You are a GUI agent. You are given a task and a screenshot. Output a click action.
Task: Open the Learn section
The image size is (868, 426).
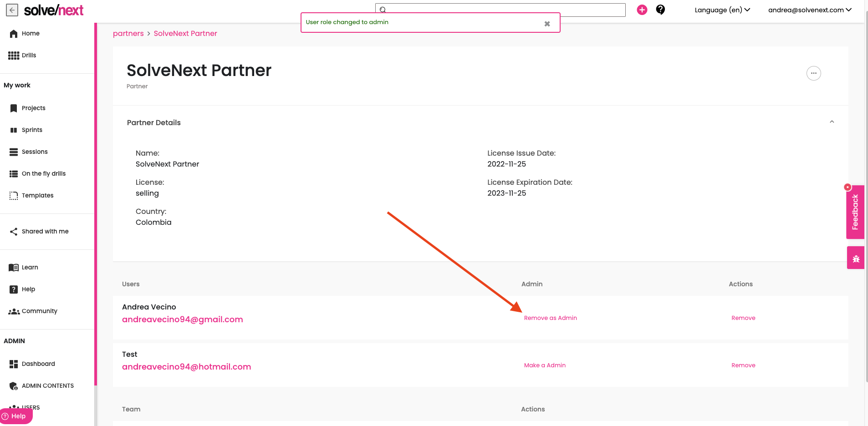click(x=30, y=268)
